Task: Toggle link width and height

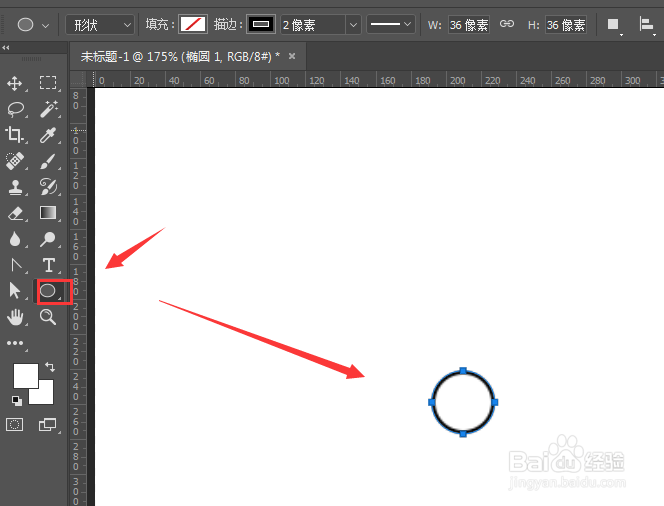Action: pyautogui.click(x=506, y=24)
